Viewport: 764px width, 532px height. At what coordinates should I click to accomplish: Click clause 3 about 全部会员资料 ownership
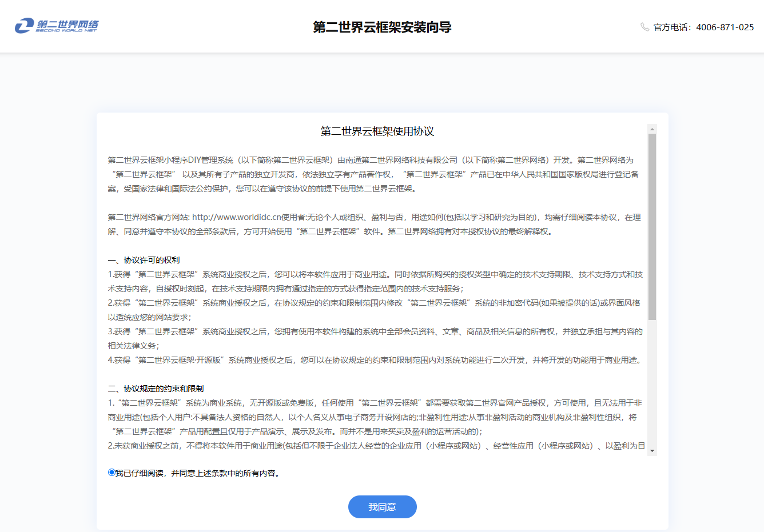point(375,331)
